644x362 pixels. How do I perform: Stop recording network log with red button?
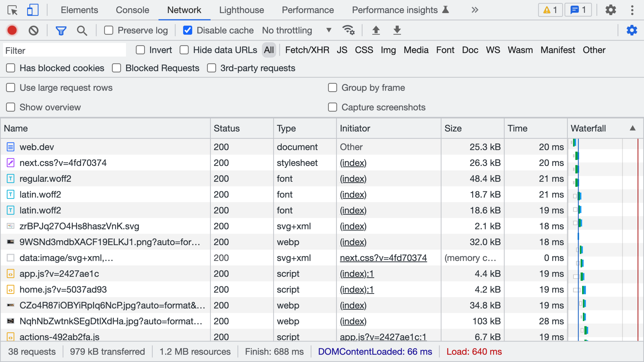point(12,30)
